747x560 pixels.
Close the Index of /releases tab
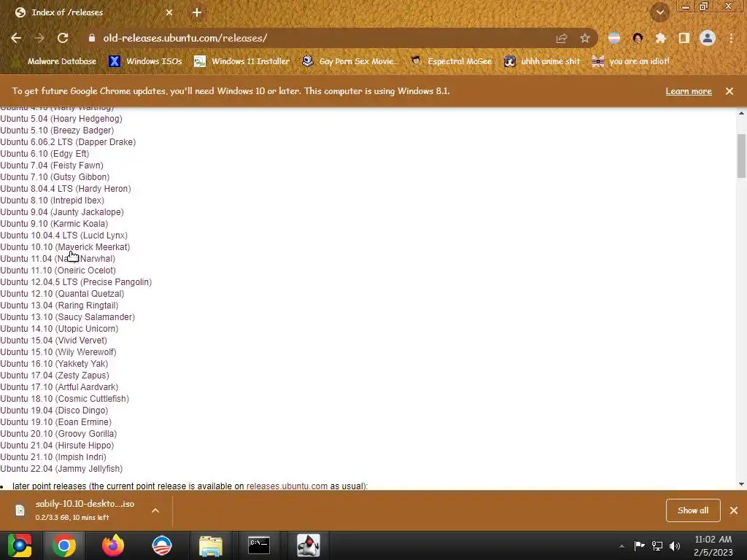pos(169,12)
